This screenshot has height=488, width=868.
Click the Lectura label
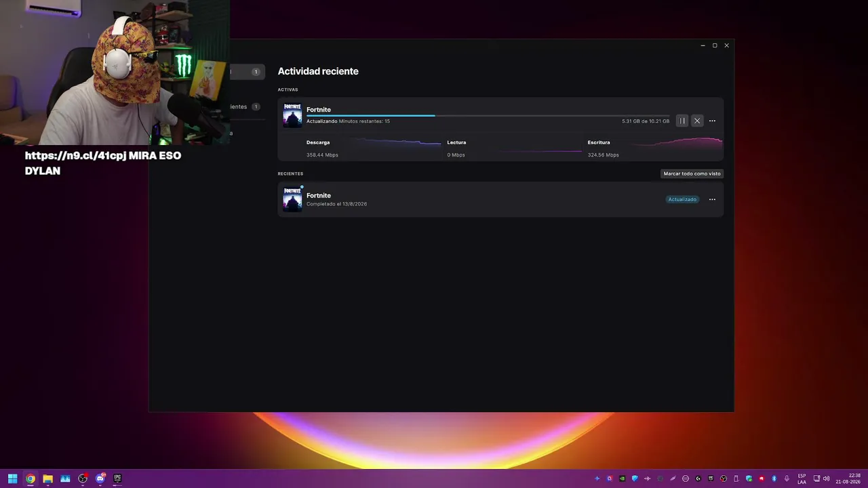tap(456, 142)
